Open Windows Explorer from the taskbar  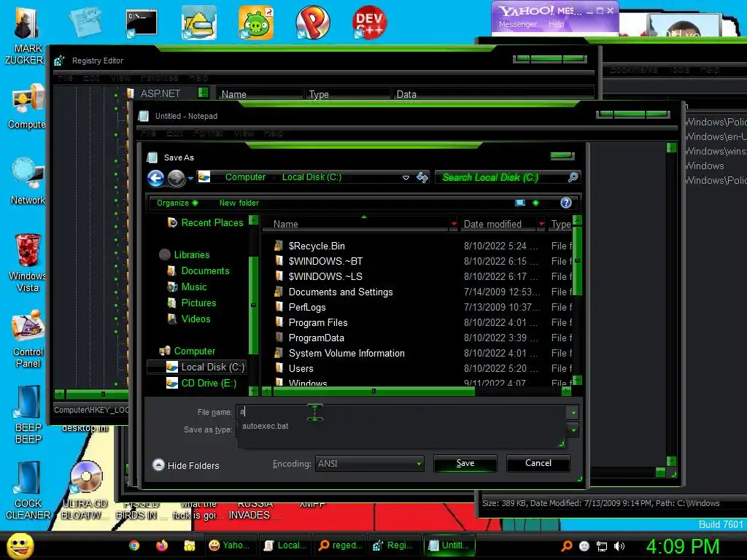pyautogui.click(x=190, y=545)
